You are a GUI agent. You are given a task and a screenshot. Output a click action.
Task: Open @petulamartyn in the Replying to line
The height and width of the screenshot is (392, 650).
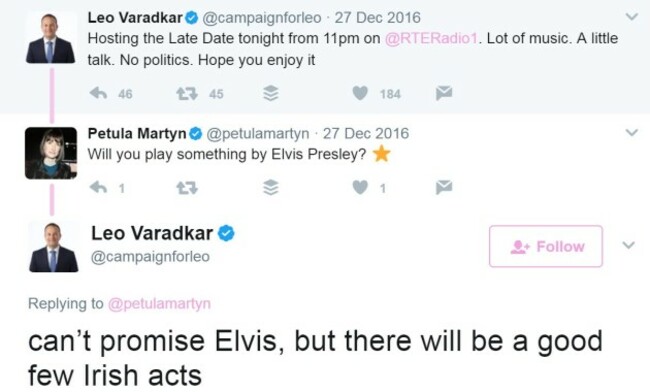point(159,304)
